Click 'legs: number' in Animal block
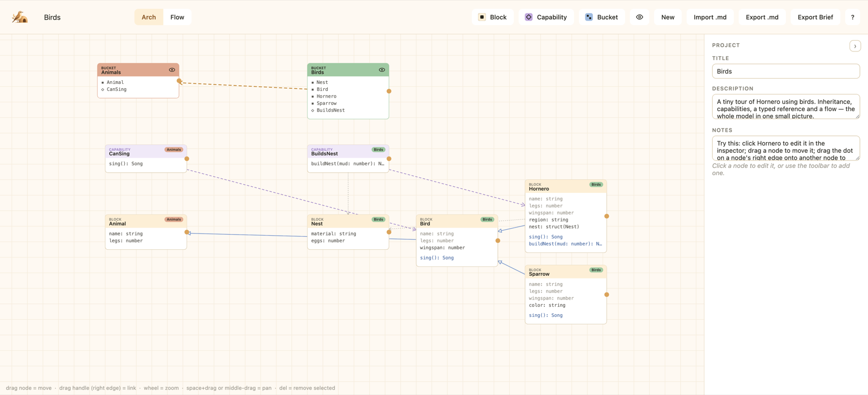This screenshot has height=395, width=868. tap(126, 241)
